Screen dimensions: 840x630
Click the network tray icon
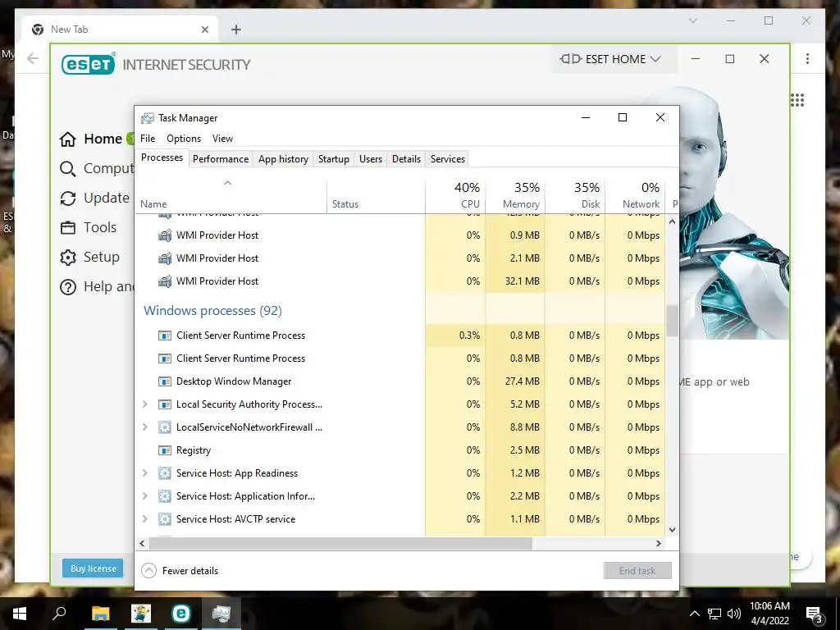(x=714, y=614)
